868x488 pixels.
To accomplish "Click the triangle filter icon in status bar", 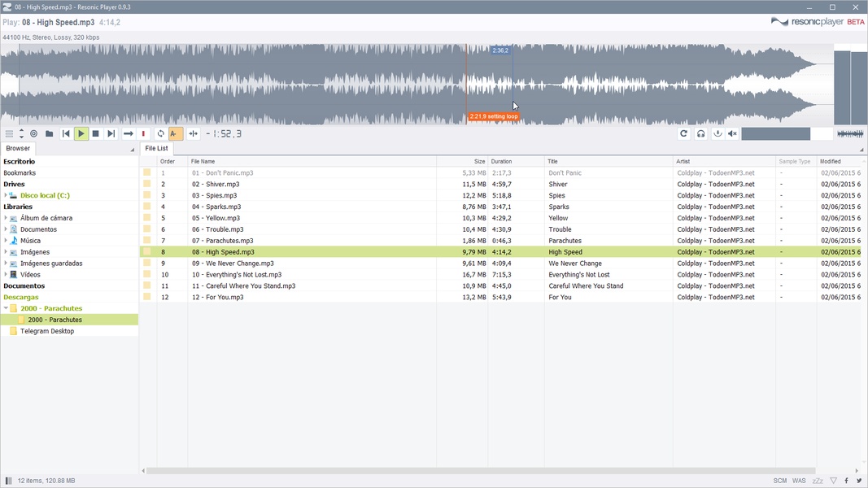I will tap(833, 481).
